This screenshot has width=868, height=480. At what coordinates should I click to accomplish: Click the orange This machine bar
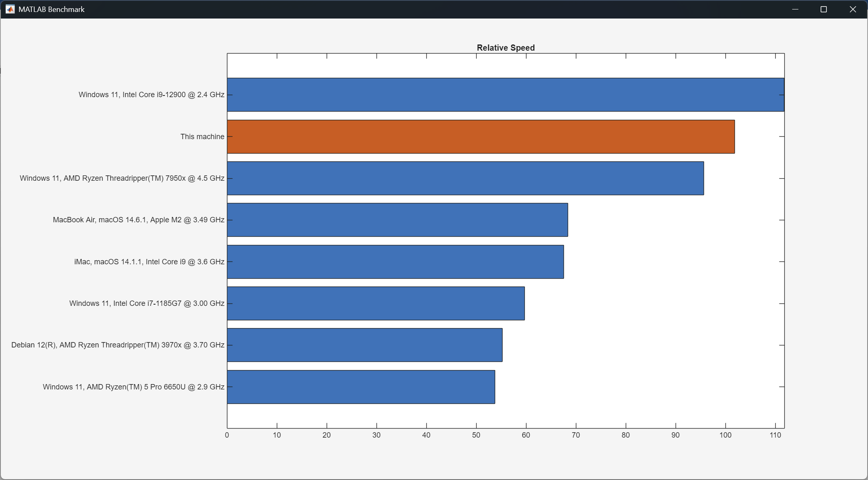tap(480, 137)
